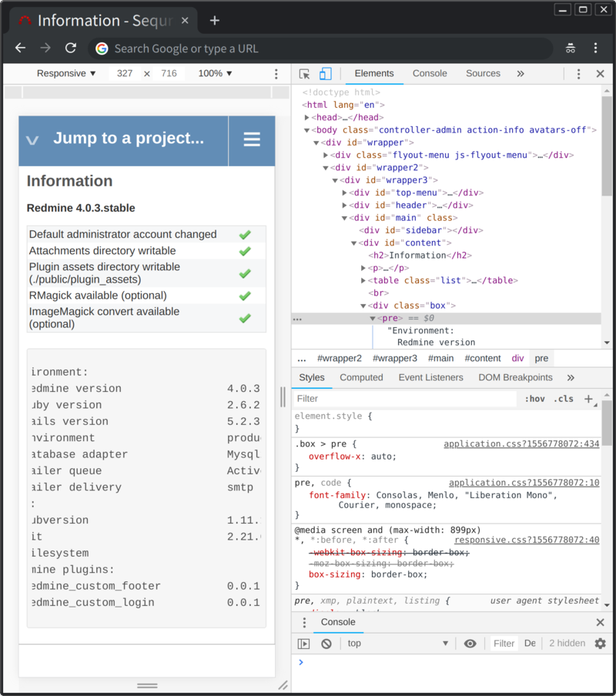
Task: Show more Styles pane tabs
Action: (571, 378)
